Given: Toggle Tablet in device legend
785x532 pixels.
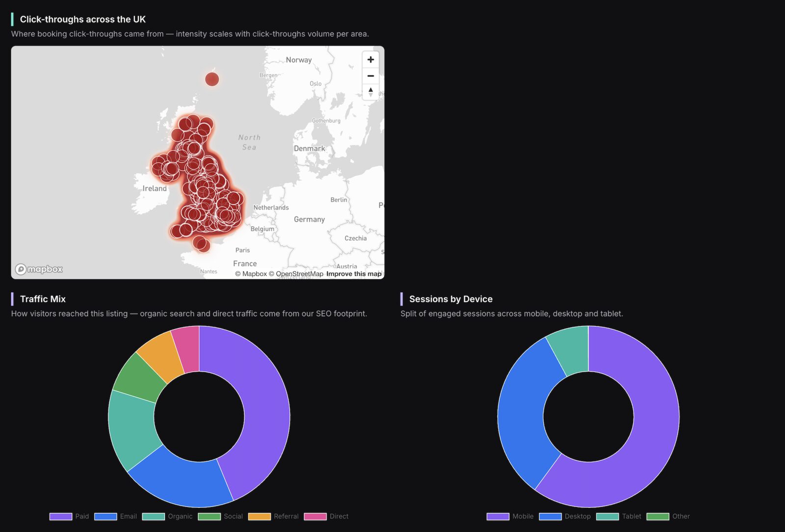Looking at the screenshot, I should (x=619, y=516).
